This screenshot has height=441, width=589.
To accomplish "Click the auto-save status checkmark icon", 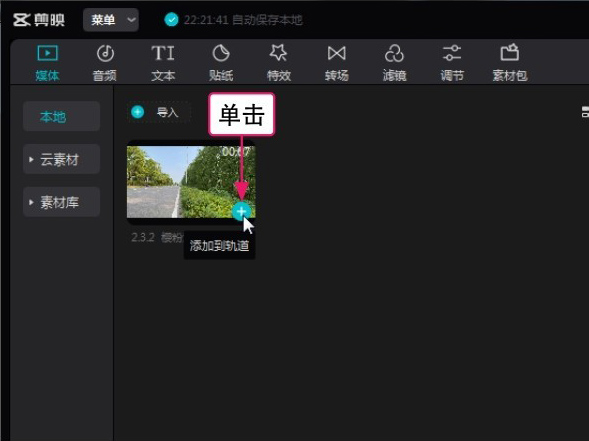I will 171,20.
